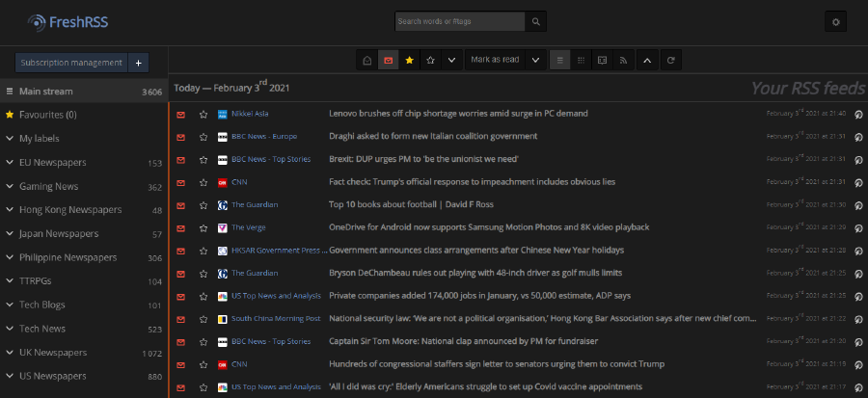Open external link icon for Draghi article
The width and height of the screenshot is (868, 398).
point(858,137)
